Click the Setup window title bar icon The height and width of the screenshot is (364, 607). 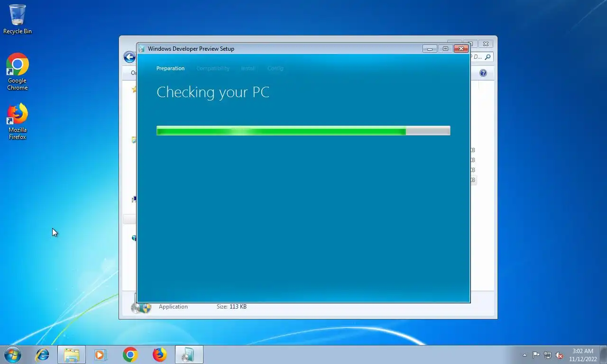[141, 49]
